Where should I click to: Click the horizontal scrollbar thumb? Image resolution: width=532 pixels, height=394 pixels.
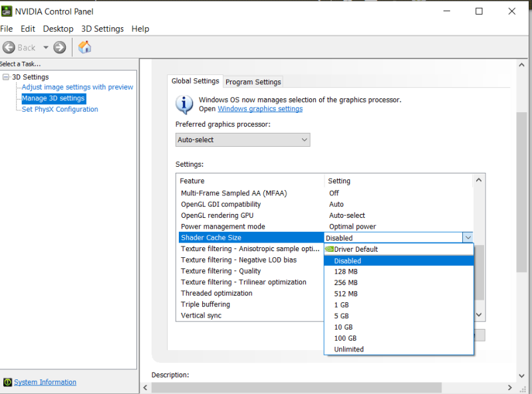tap(297, 387)
